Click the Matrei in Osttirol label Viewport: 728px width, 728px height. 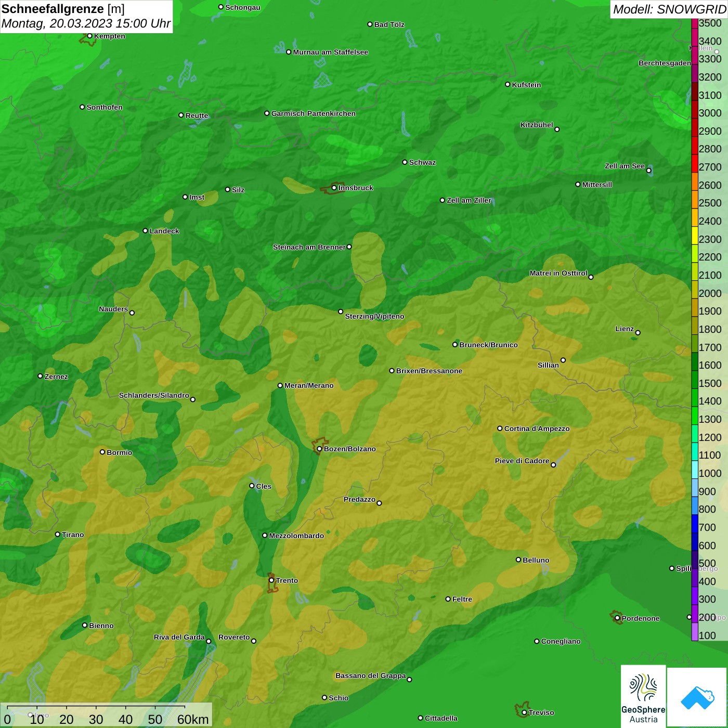[558, 273]
